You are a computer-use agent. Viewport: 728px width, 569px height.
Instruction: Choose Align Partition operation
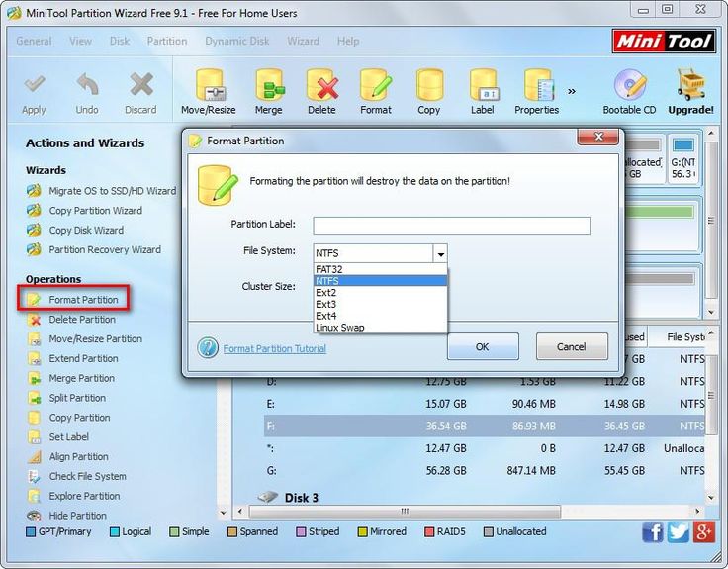[x=78, y=456]
